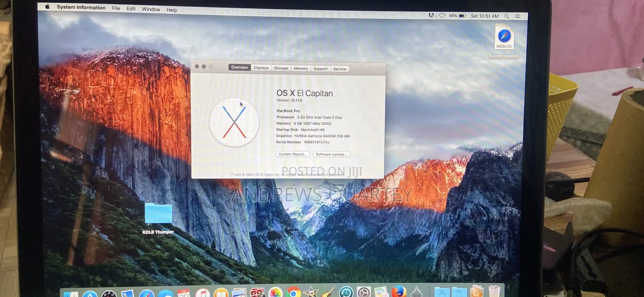Switch to the Storage tab

(x=281, y=68)
